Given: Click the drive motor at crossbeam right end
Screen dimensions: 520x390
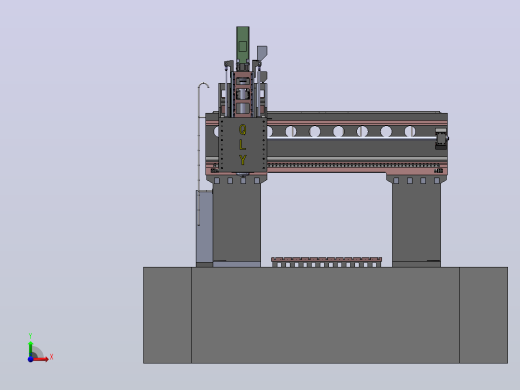Looking at the screenshot, I should [x=441, y=138].
